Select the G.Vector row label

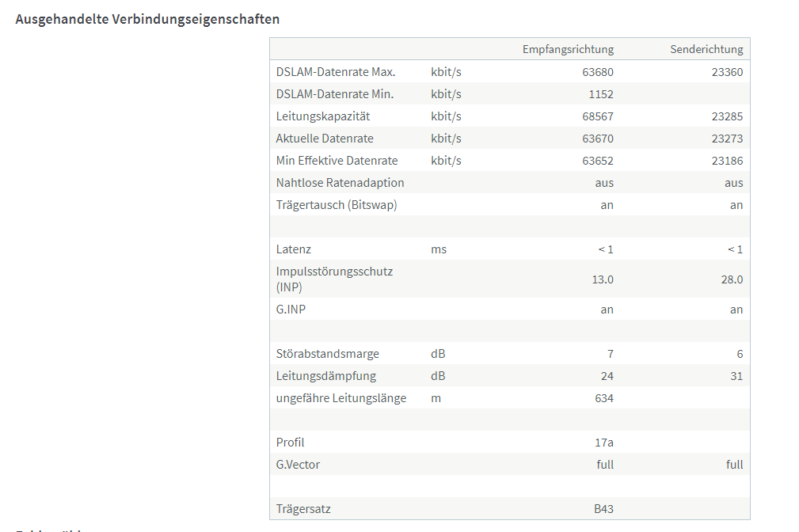point(298,465)
